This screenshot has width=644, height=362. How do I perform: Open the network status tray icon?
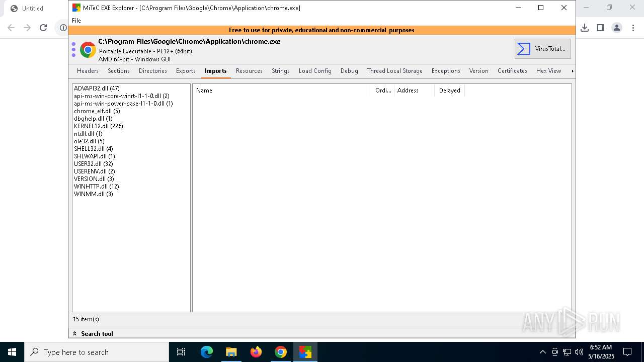click(x=567, y=352)
